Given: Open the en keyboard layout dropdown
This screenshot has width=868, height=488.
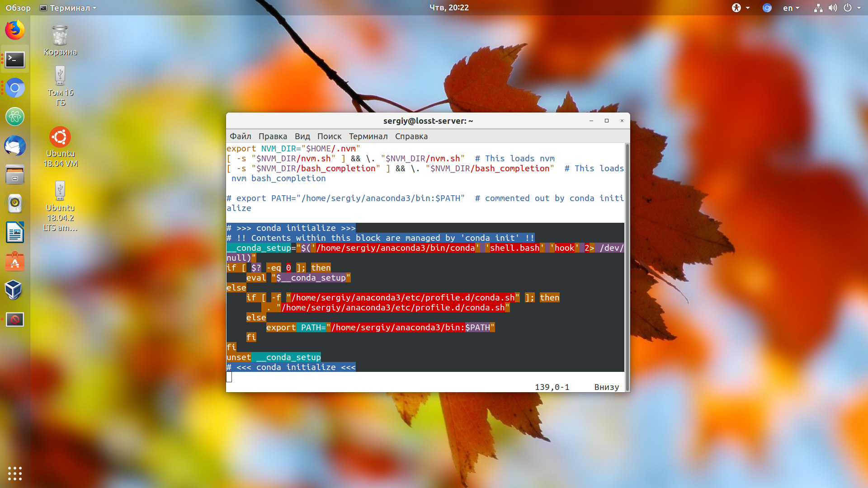Looking at the screenshot, I should point(791,8).
